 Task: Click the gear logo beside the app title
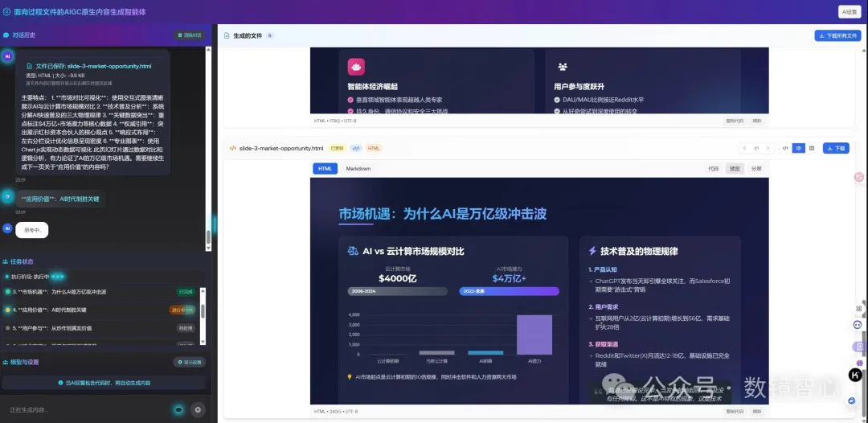click(6, 11)
